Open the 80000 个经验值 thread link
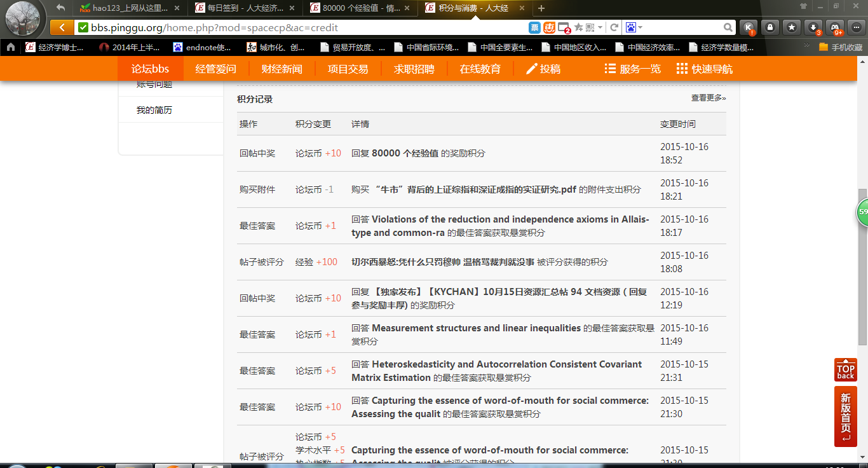The height and width of the screenshot is (468, 868). coord(405,153)
